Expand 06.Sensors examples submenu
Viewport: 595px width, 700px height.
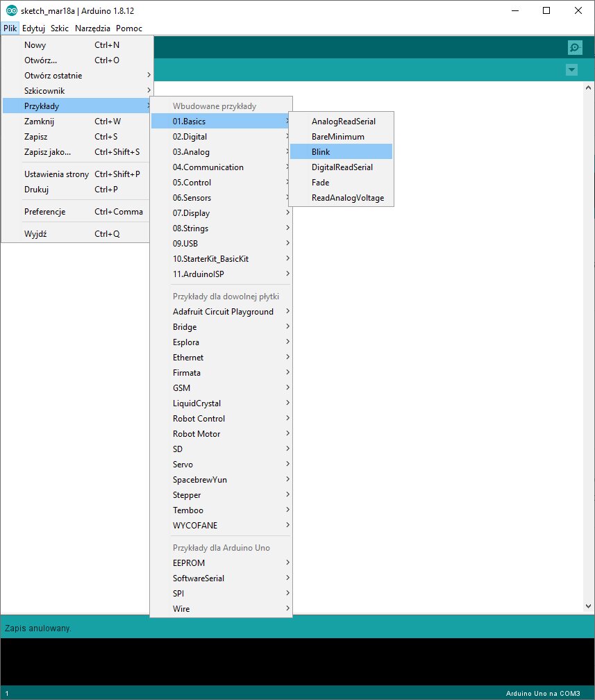221,198
